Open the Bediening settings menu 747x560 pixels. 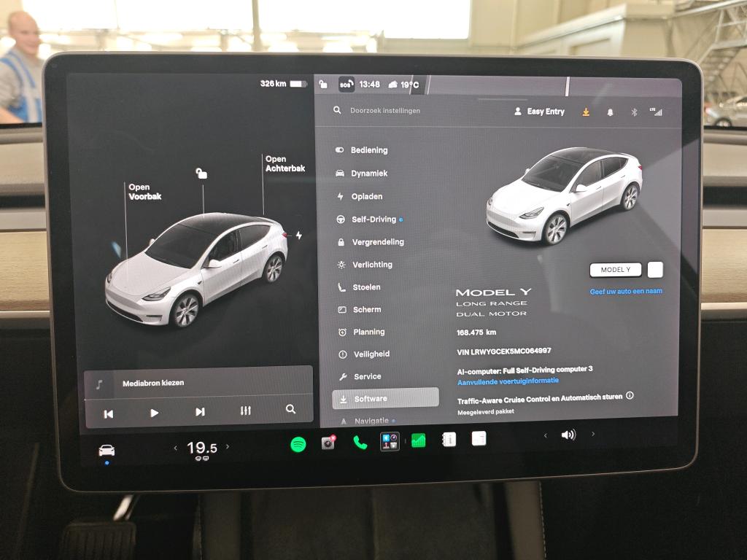370,150
